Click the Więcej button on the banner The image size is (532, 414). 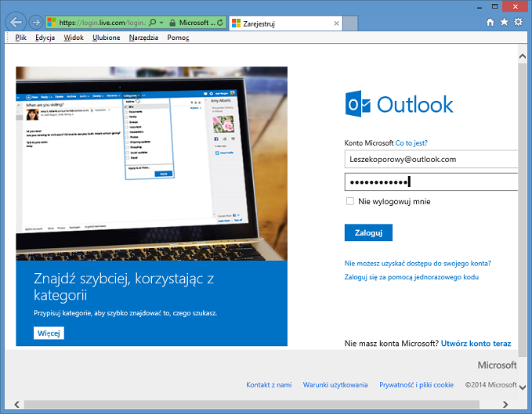(49, 333)
